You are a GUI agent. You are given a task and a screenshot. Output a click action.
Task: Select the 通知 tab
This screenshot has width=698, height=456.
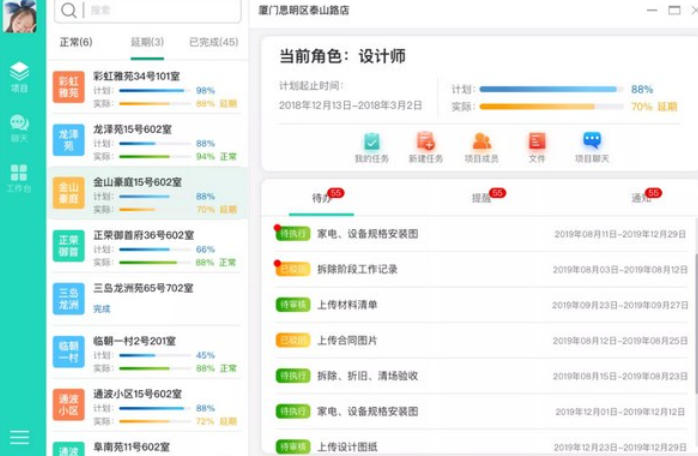tap(640, 198)
